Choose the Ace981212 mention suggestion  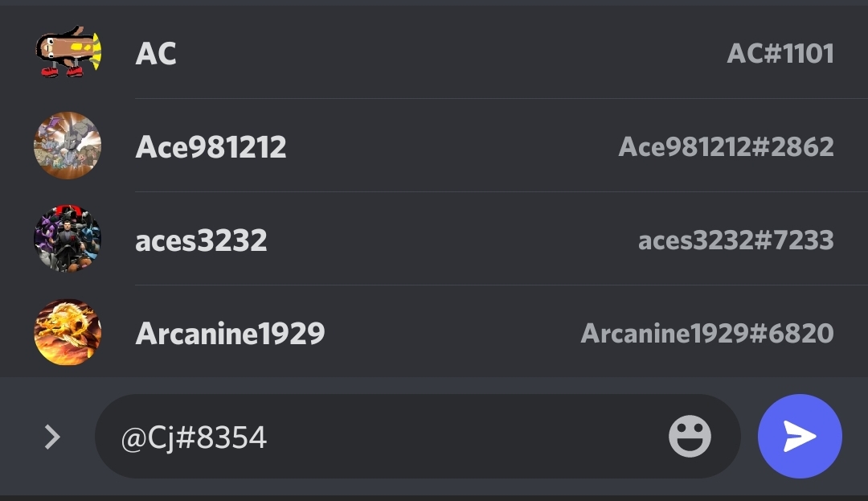coord(434,146)
